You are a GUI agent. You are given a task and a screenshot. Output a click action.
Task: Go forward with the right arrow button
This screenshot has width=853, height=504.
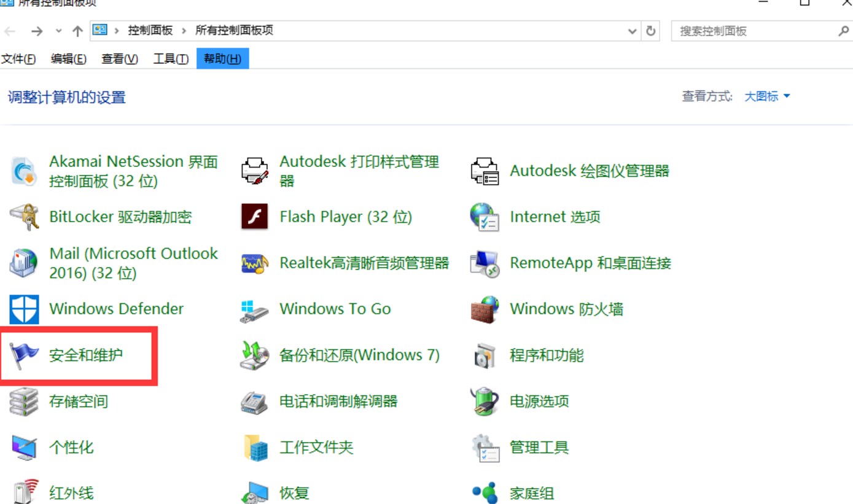[37, 31]
